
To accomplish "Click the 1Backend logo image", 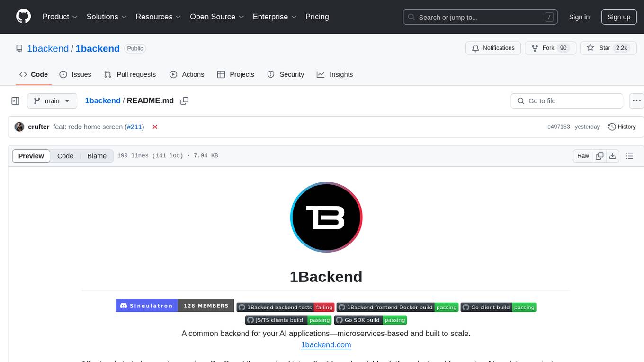I will coord(326,217).
